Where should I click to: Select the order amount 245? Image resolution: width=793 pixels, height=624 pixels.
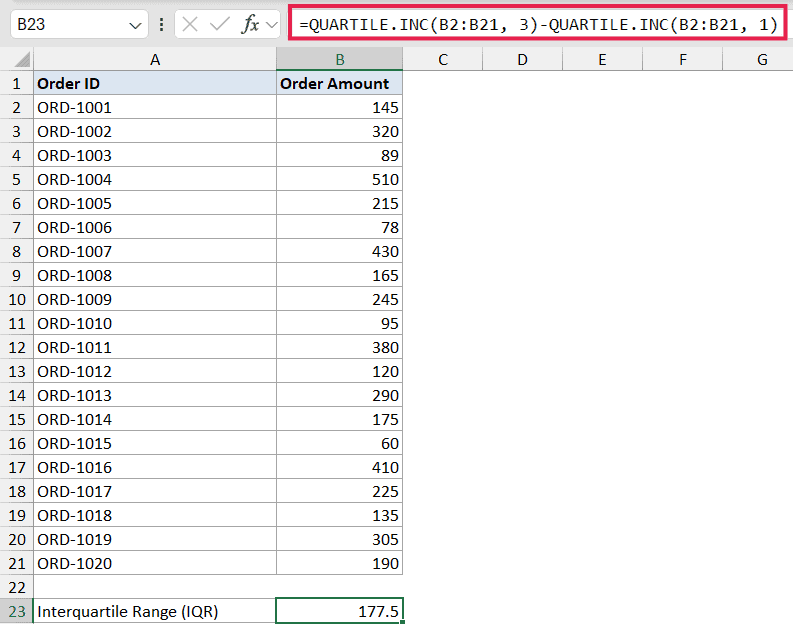[x=339, y=299]
